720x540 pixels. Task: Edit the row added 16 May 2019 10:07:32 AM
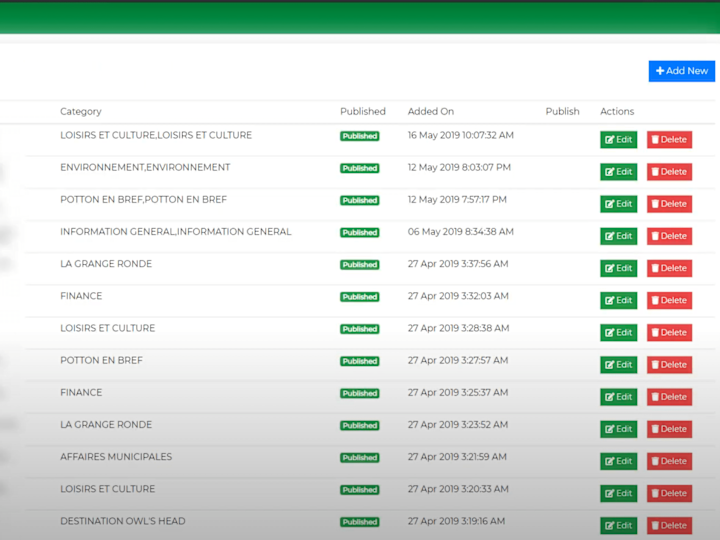(x=619, y=140)
